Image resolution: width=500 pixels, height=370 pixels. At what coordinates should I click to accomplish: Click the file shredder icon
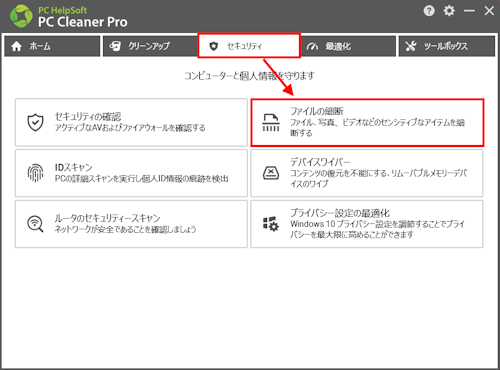[271, 122]
